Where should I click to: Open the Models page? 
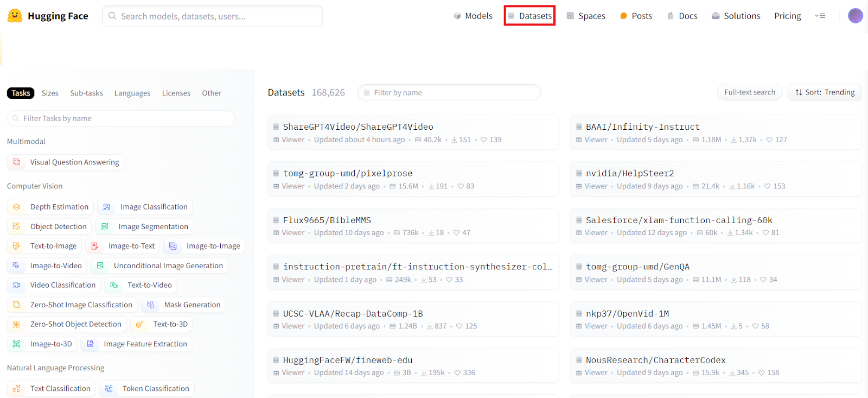click(x=473, y=16)
